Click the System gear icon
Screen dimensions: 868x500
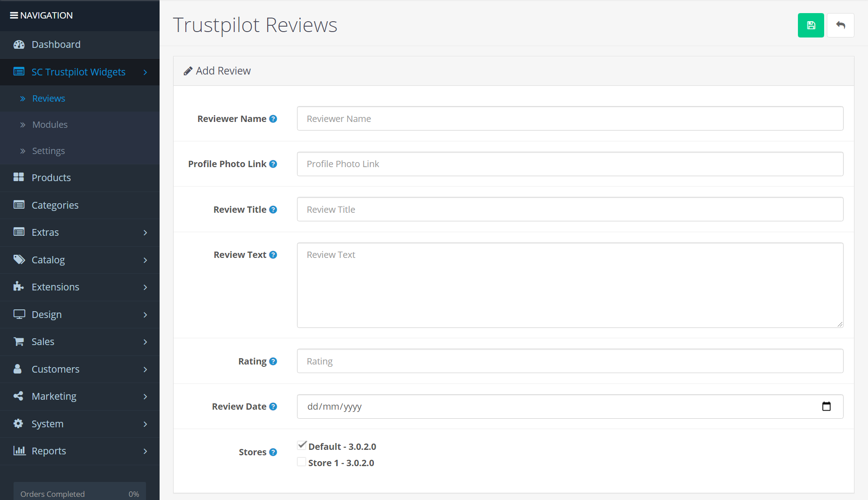(x=18, y=424)
